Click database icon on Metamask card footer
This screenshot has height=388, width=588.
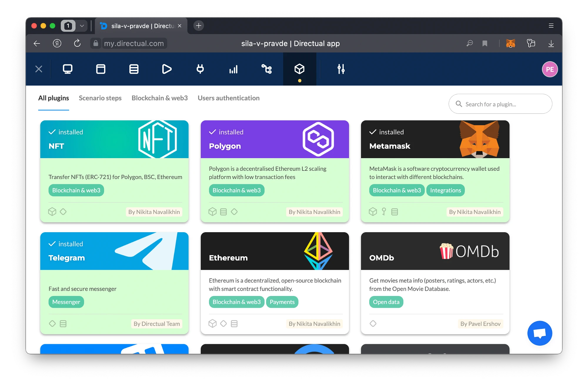[395, 212]
